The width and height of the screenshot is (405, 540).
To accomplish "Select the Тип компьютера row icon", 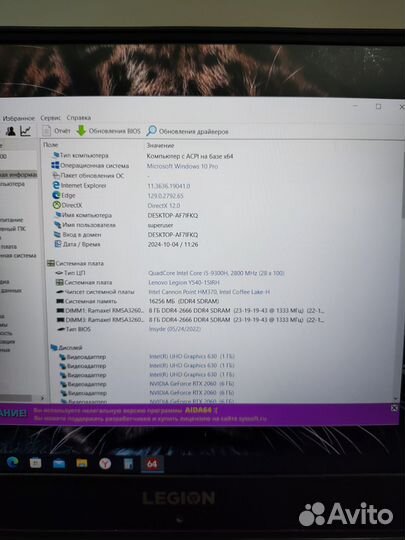I will (x=55, y=155).
